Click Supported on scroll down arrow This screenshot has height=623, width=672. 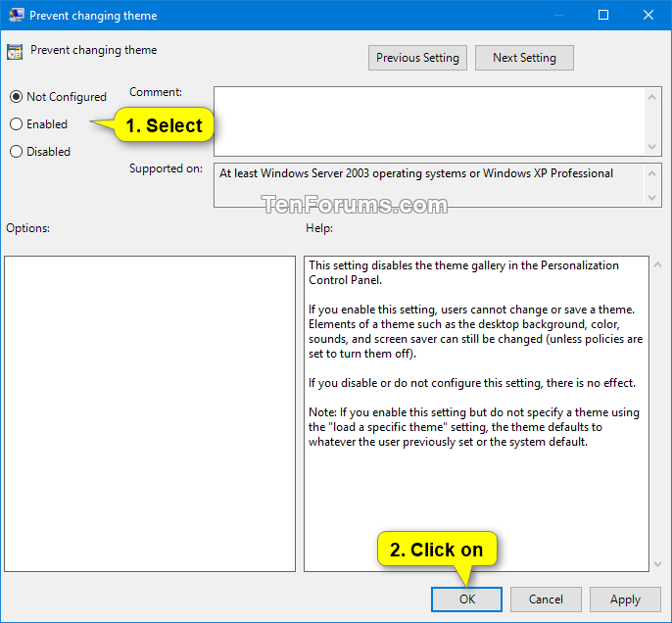coord(651,198)
